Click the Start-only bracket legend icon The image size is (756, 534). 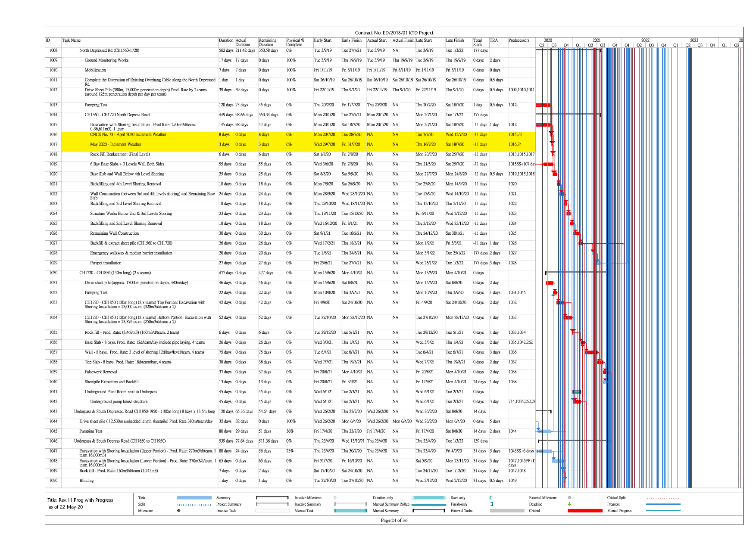click(x=491, y=498)
